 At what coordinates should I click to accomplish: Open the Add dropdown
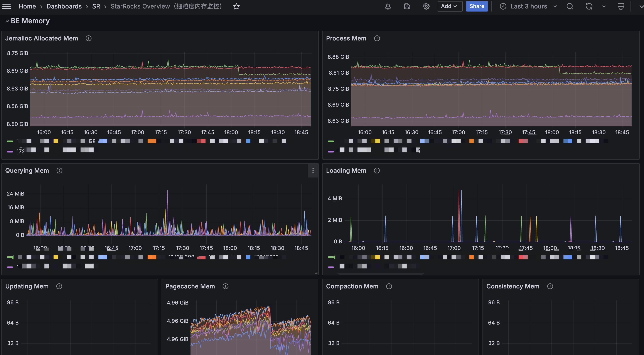(x=450, y=7)
